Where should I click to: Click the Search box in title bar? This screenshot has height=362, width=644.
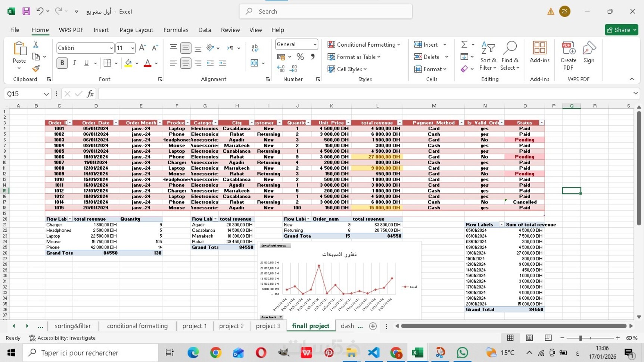click(x=326, y=11)
